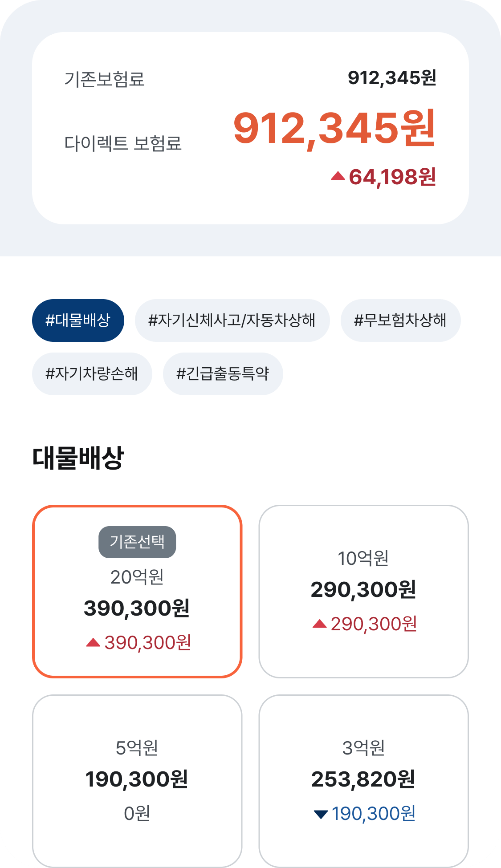501x868 pixels.
Task: Select the 3억원 coverage option card
Action: coord(363,781)
